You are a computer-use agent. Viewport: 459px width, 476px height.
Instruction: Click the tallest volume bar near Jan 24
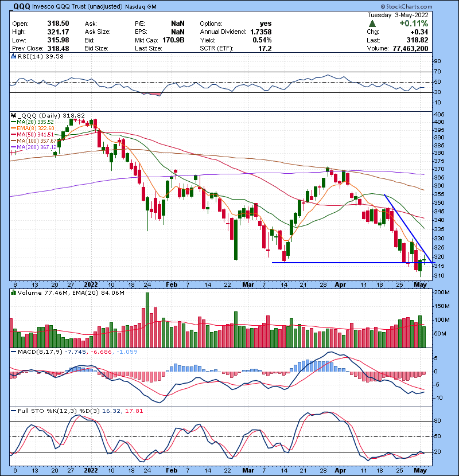[147, 320]
